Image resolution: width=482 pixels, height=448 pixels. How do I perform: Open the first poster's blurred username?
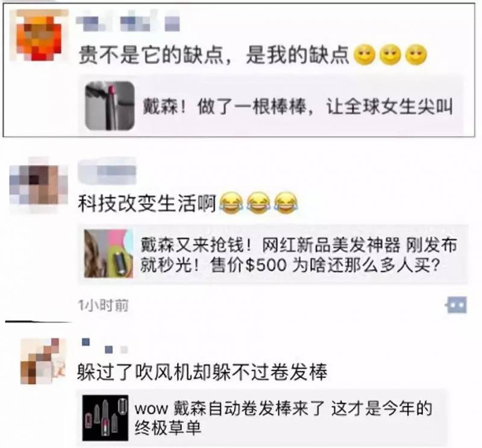click(128, 22)
